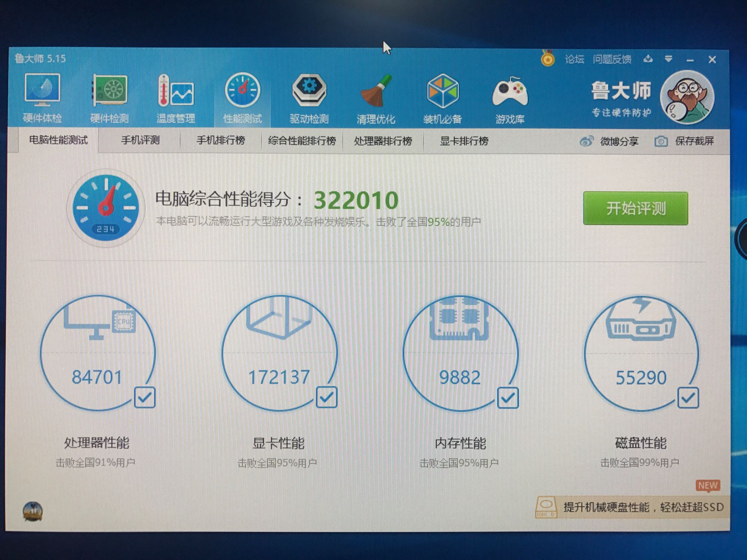Viewport: 747px width, 560px height.
Task: Click the red NEW badge
Action: click(x=708, y=486)
